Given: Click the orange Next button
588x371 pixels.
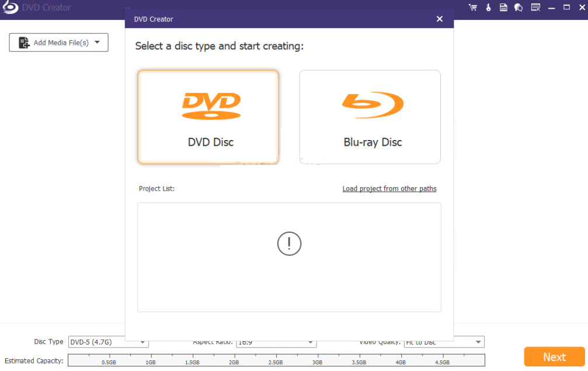Looking at the screenshot, I should point(554,357).
